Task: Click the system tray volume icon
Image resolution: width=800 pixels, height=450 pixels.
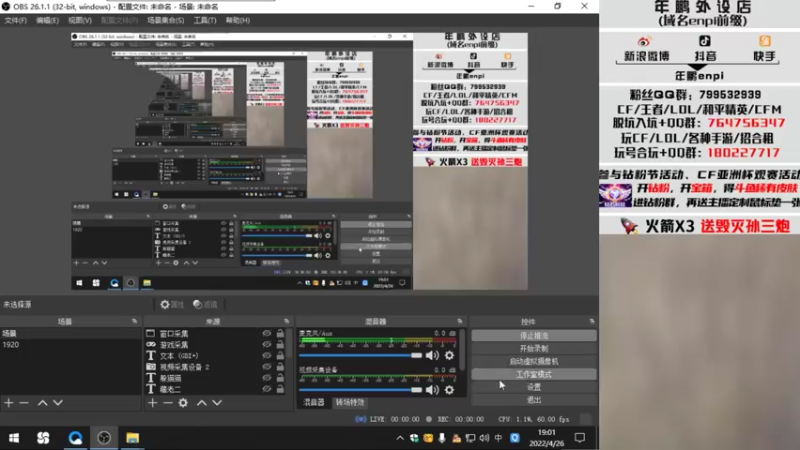Action: tap(484, 438)
